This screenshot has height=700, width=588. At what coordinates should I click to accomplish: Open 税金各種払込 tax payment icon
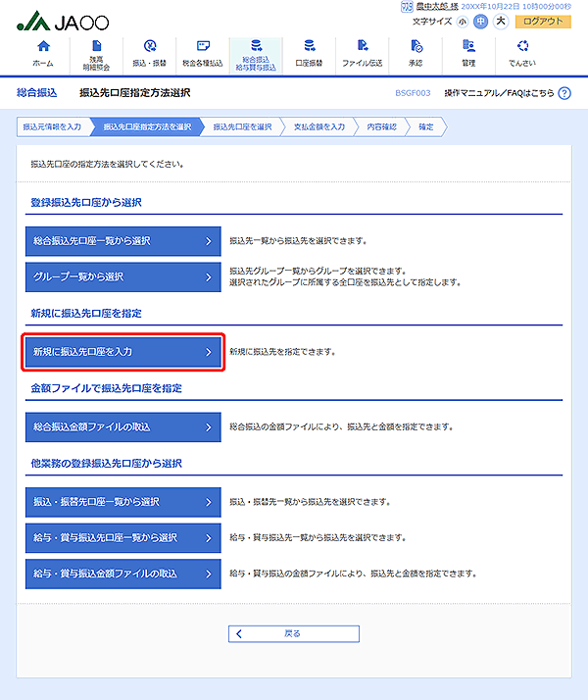pyautogui.click(x=203, y=52)
